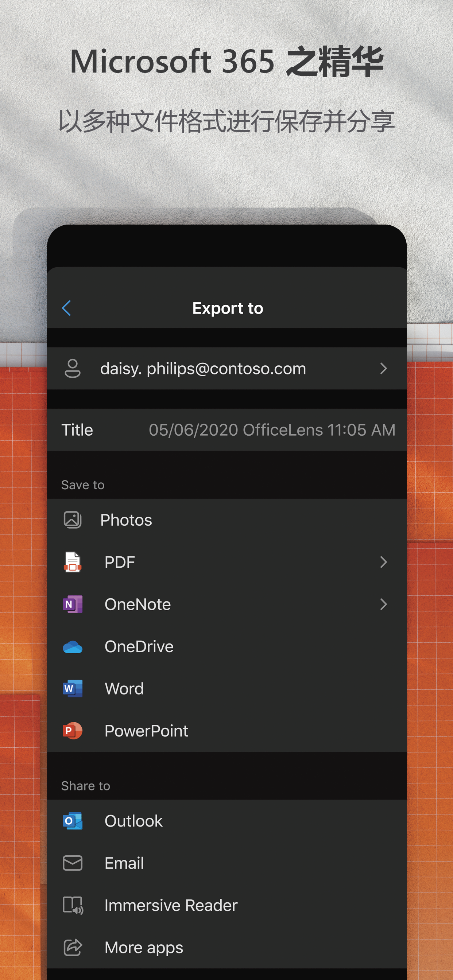Tap the Outlook app icon
The width and height of the screenshot is (453, 980).
point(72,821)
